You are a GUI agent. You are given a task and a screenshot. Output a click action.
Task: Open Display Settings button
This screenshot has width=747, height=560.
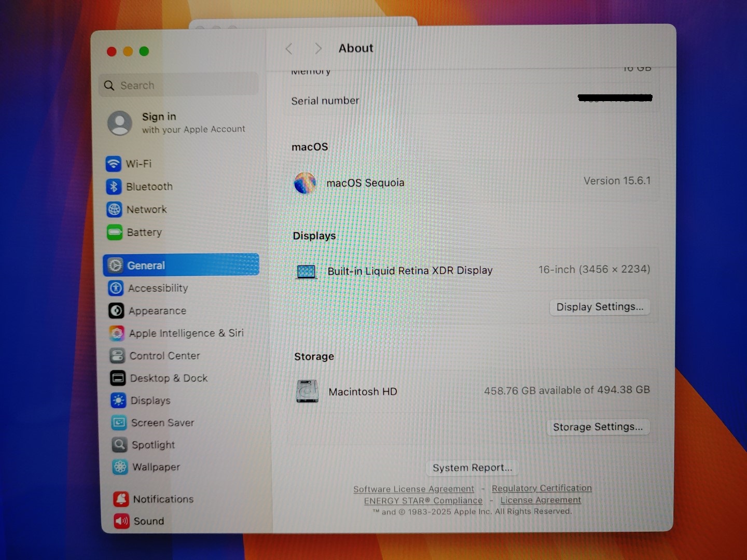point(600,307)
